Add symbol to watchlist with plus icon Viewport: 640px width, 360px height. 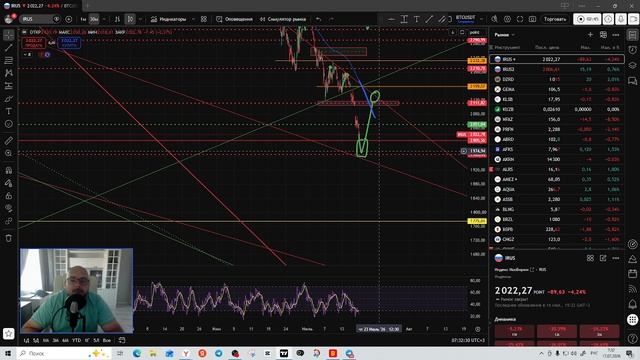pos(590,35)
